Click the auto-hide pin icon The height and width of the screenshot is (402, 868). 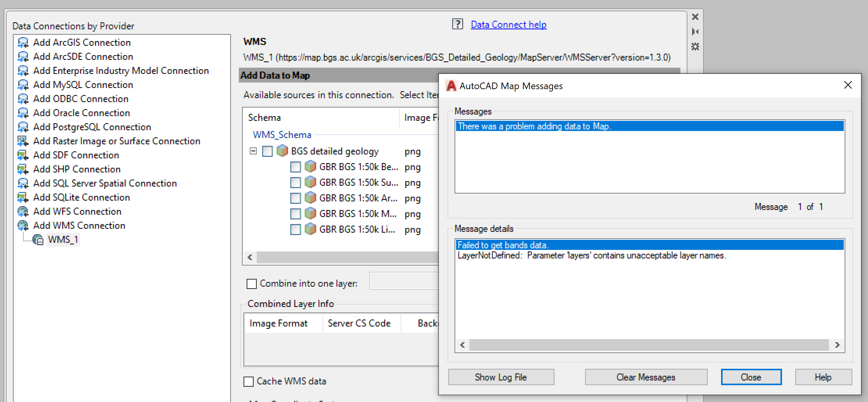pos(695,32)
